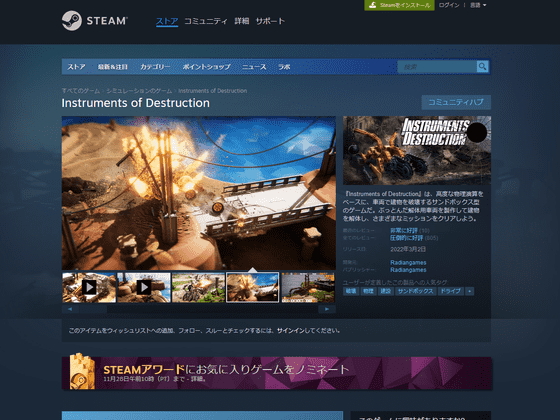This screenshot has width=560, height=420.
Task: Select the 破壊 tag
Action: tap(351, 291)
